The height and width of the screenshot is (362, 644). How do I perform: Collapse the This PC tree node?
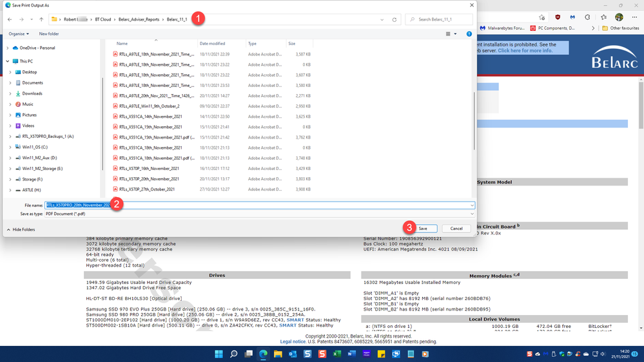8,61
